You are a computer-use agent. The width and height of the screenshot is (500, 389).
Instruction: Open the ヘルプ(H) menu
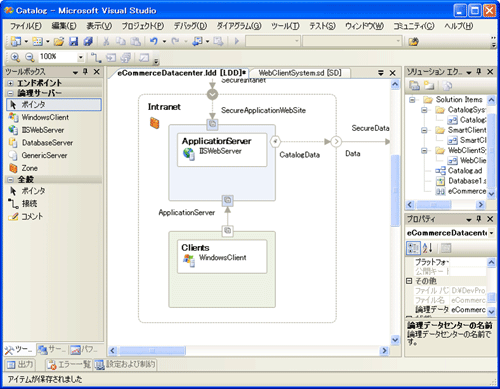coord(458,26)
